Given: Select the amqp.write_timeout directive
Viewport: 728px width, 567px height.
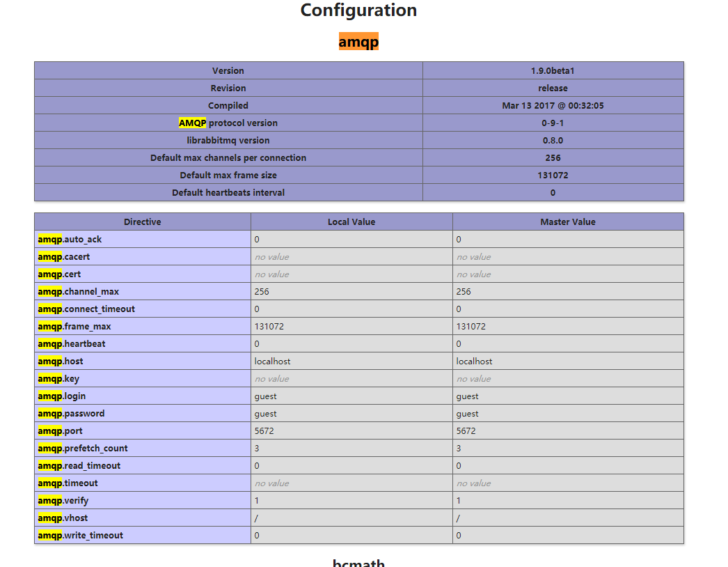Looking at the screenshot, I should tap(80, 536).
